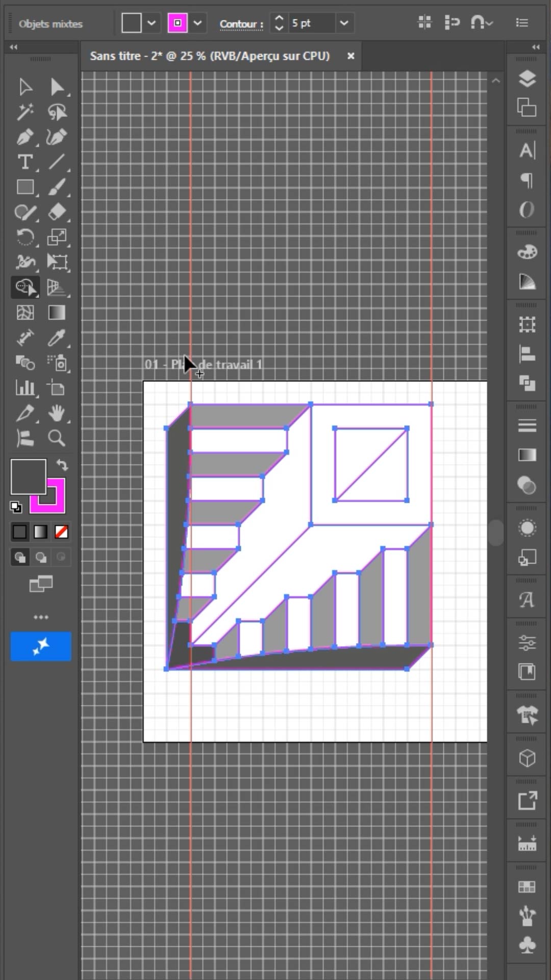551x980 pixels.
Task: Select the Blend tool
Action: point(25,363)
